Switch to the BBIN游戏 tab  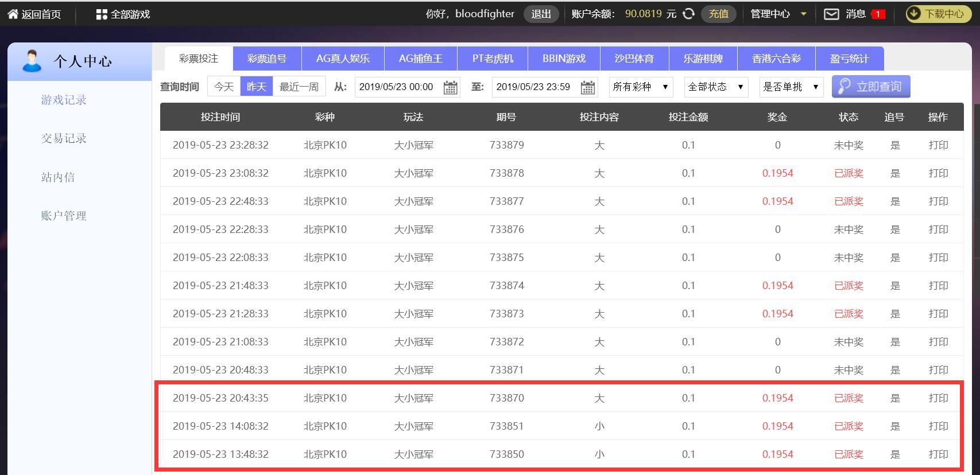tap(564, 59)
